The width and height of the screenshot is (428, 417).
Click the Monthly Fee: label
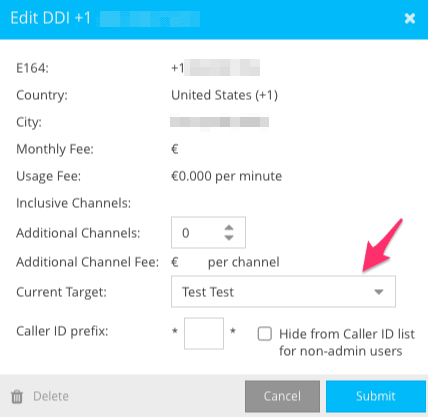point(55,149)
